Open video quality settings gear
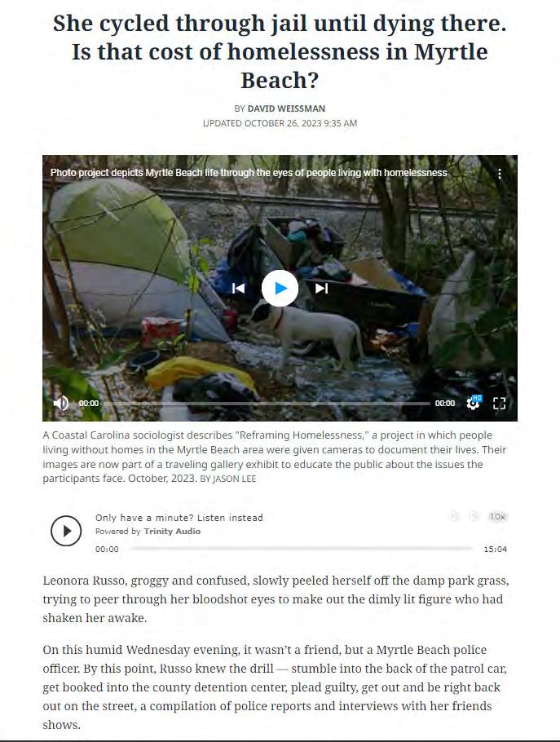Screen dimensions: 560x742 473,403
